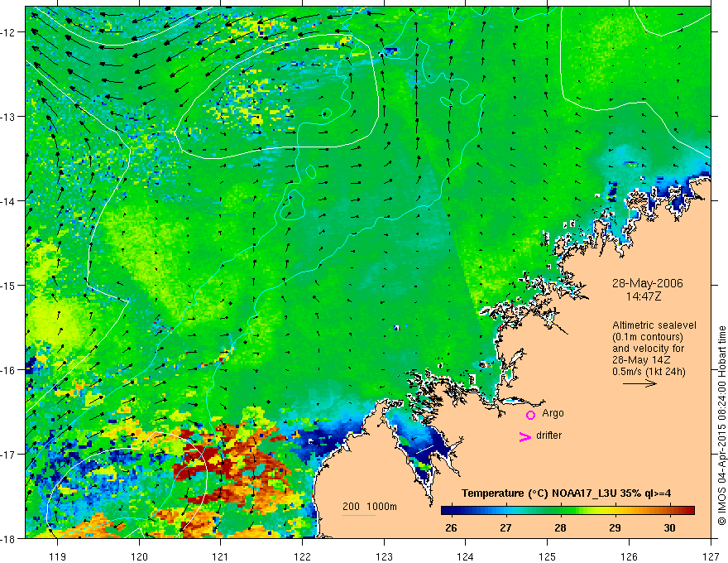728x563 pixels.
Task: Click the '14:47Z' time label
Action: click(x=644, y=296)
